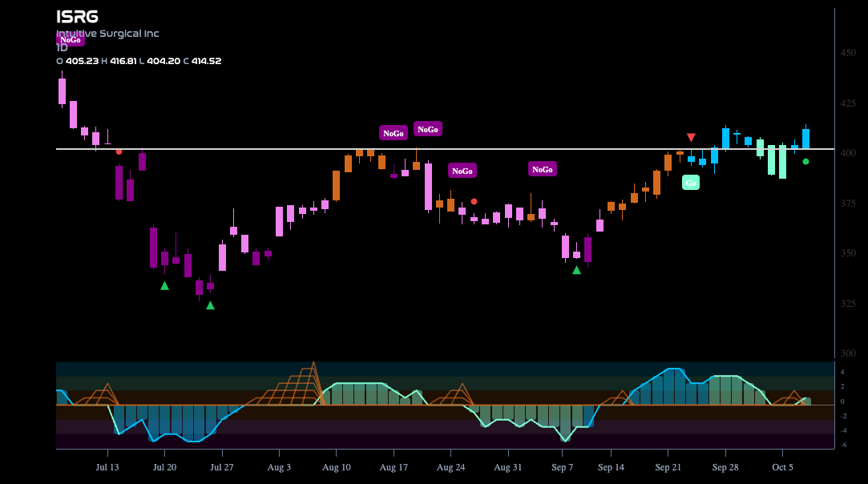Click the Aug 31 date label
Viewport: 868px width, 484px height.
pyautogui.click(x=507, y=467)
